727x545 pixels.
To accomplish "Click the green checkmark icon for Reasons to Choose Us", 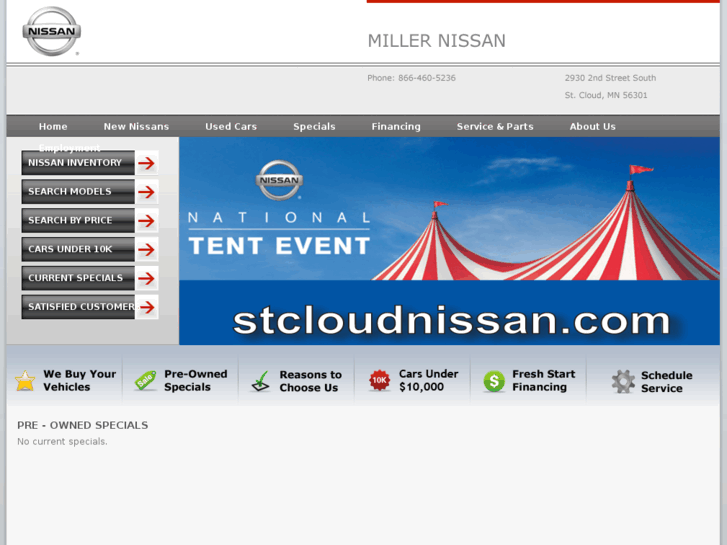I will tap(261, 381).
